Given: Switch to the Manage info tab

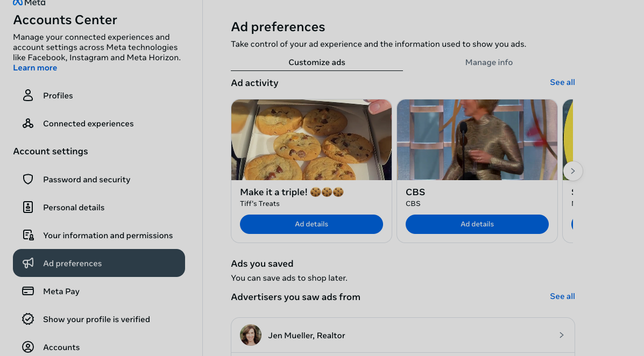Looking at the screenshot, I should 489,62.
